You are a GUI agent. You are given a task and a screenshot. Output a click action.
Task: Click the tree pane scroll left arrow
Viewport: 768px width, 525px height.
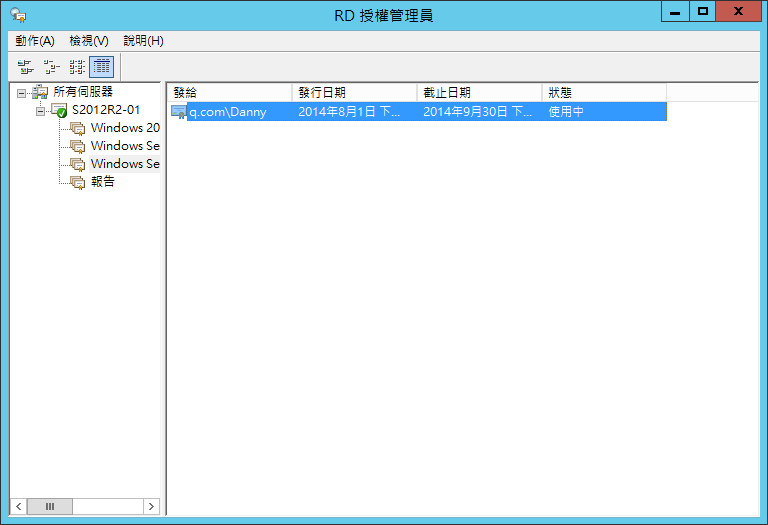19,506
